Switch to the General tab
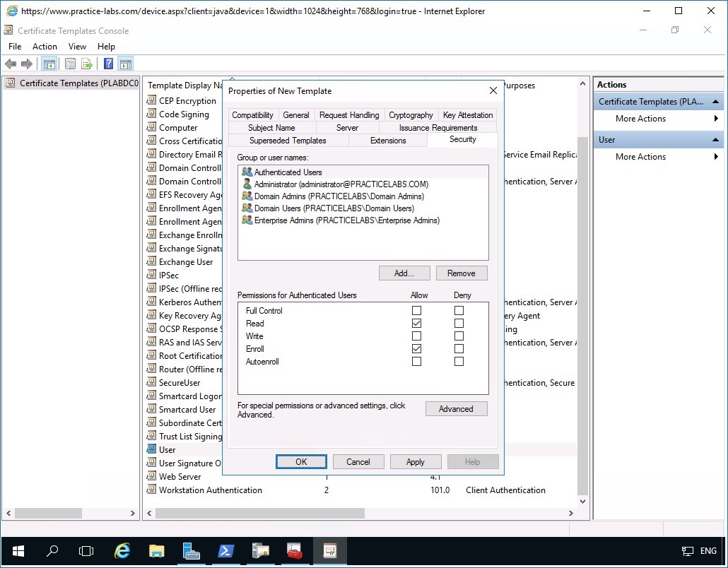The image size is (728, 568). [x=296, y=115]
